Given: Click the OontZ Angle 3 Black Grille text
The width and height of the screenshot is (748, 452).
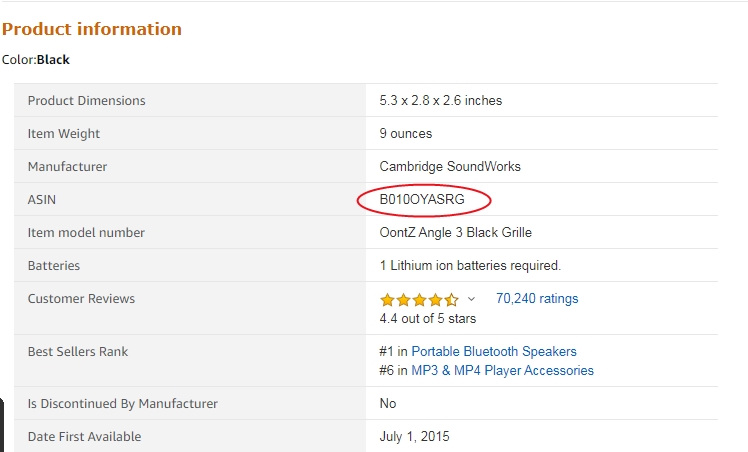Looking at the screenshot, I should pyautogui.click(x=456, y=232).
